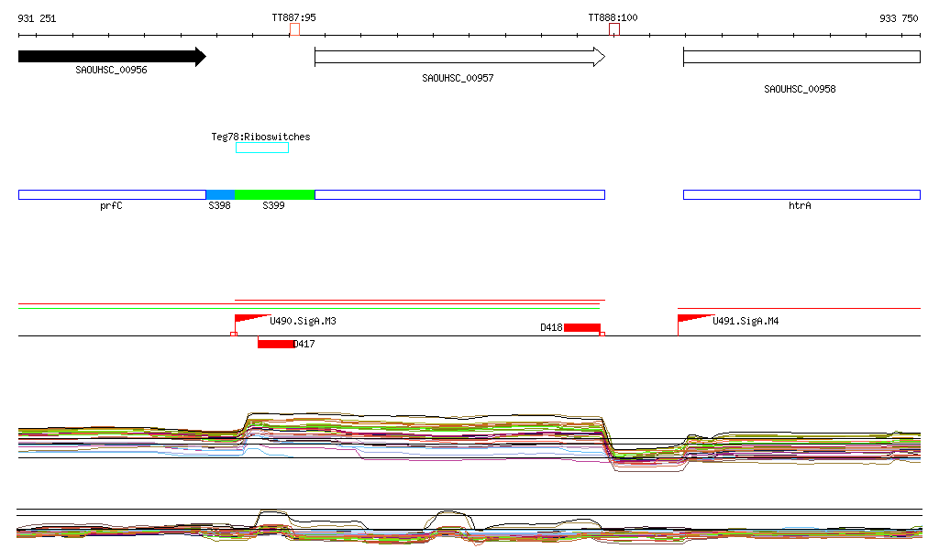
Task: Click the htrA annotation segment
Action: pos(801,194)
